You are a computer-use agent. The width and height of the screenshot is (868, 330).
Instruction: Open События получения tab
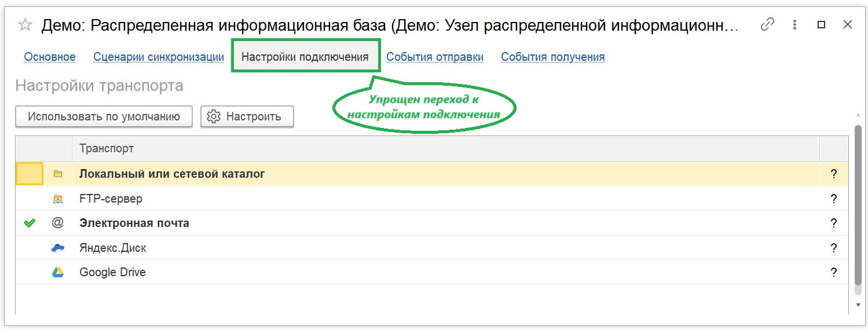[552, 57]
